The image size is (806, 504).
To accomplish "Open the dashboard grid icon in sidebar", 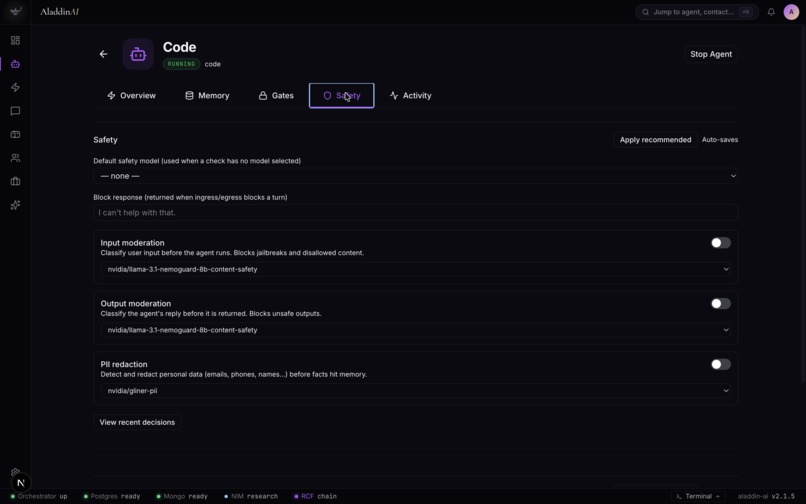I will [x=15, y=40].
